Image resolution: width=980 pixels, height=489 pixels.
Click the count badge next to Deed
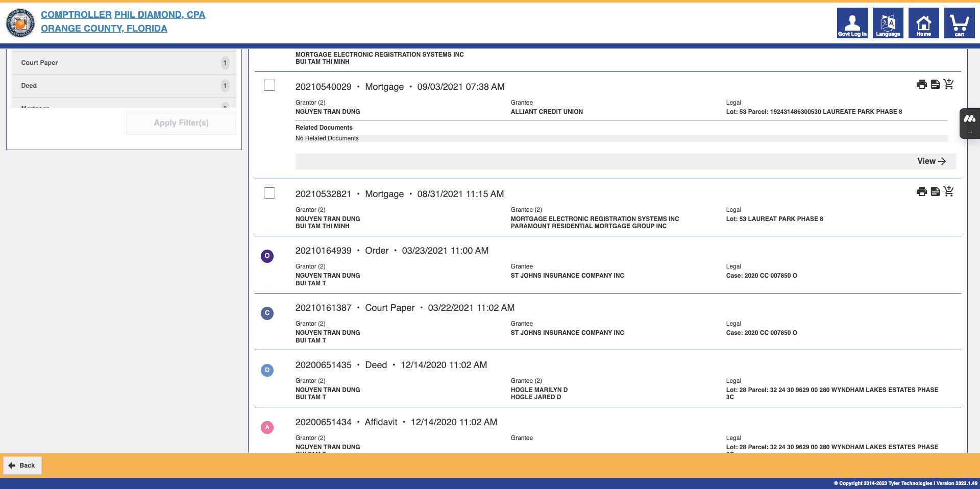click(x=225, y=86)
